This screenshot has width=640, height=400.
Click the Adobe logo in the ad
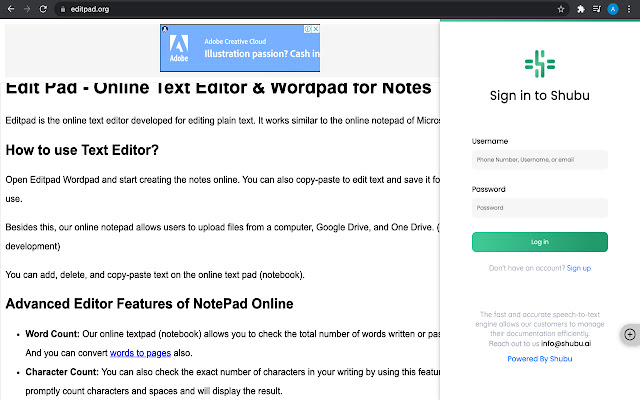(179, 48)
